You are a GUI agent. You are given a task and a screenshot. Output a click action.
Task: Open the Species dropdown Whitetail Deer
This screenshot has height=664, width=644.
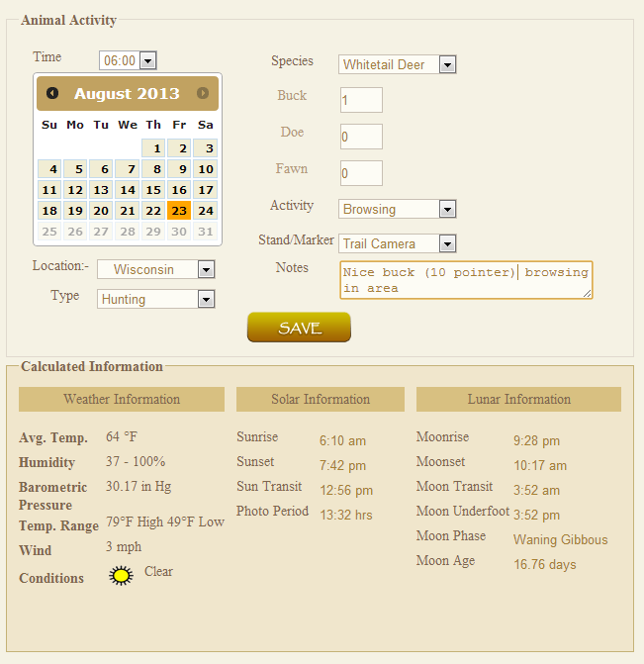tap(397, 64)
